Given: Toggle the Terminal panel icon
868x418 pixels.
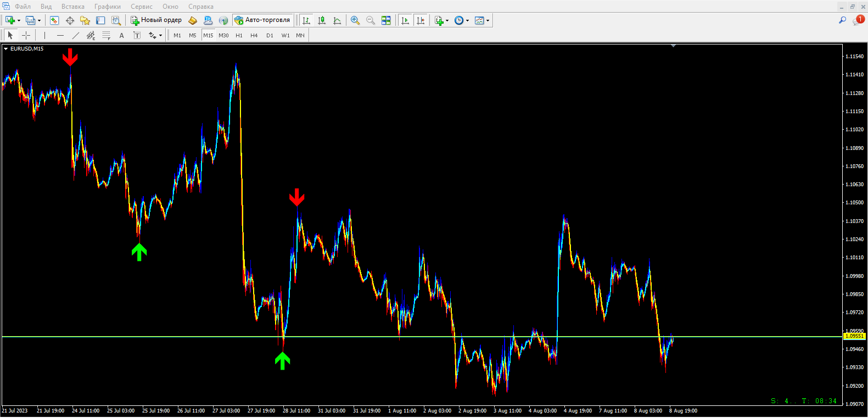Looking at the screenshot, I should pos(100,20).
